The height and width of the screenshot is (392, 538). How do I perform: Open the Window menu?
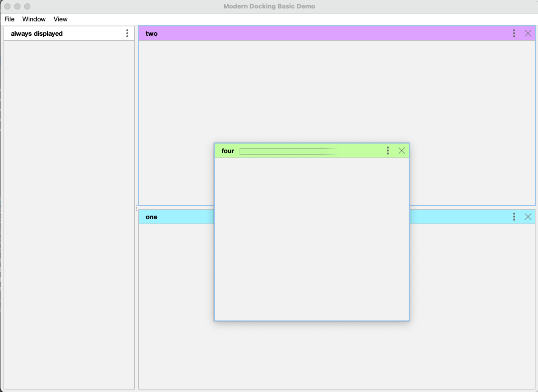(x=34, y=19)
